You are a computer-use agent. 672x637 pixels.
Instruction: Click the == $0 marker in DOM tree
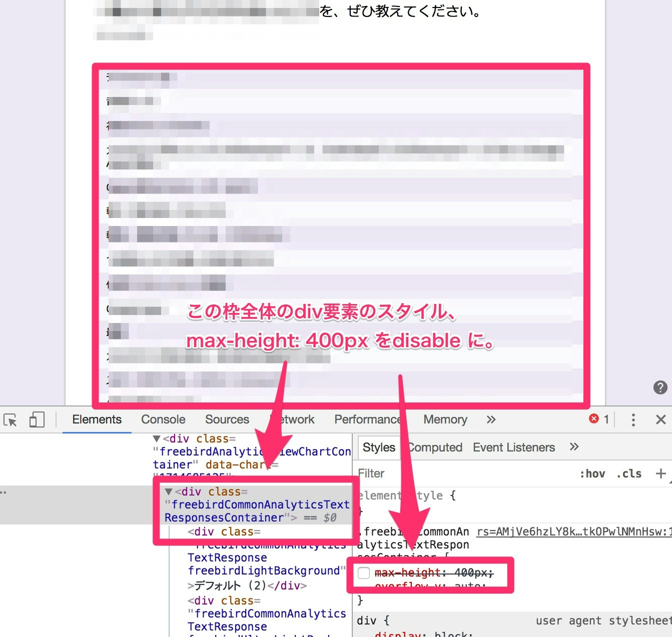(x=320, y=517)
